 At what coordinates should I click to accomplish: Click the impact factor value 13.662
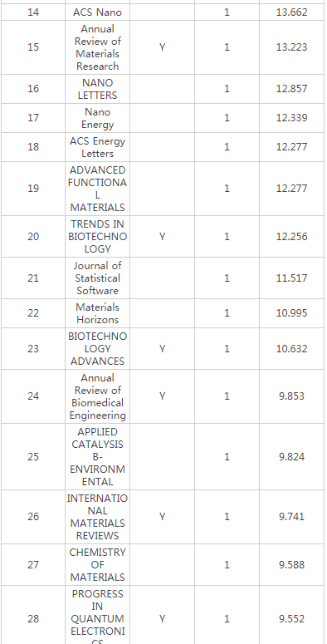point(291,12)
